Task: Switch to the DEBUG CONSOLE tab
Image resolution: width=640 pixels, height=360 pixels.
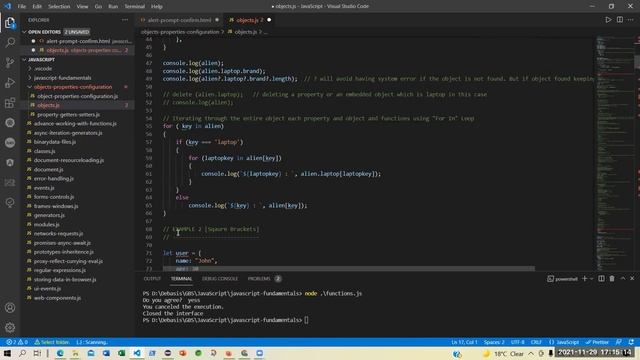Action: (220, 279)
